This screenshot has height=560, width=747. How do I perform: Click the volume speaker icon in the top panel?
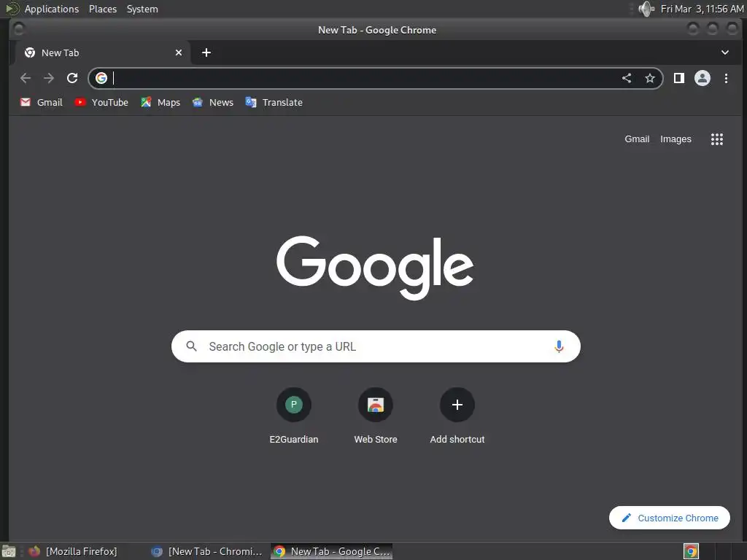(x=646, y=9)
